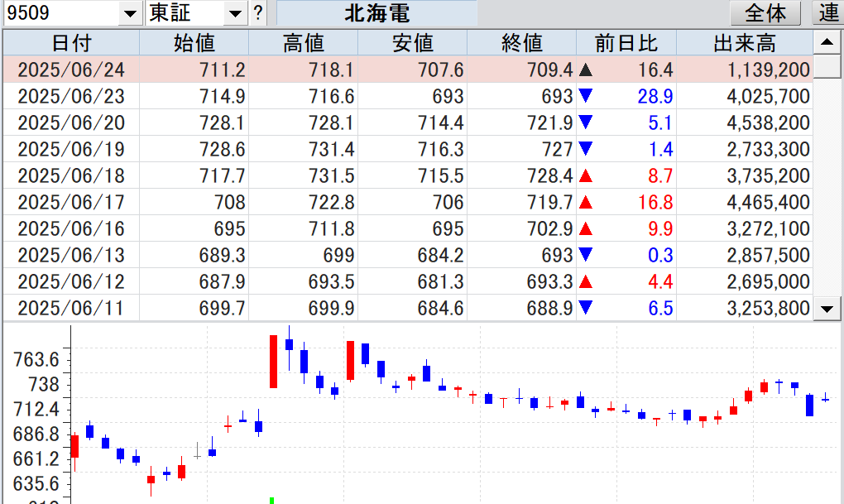Click the 出来高 column header

pyautogui.click(x=745, y=43)
